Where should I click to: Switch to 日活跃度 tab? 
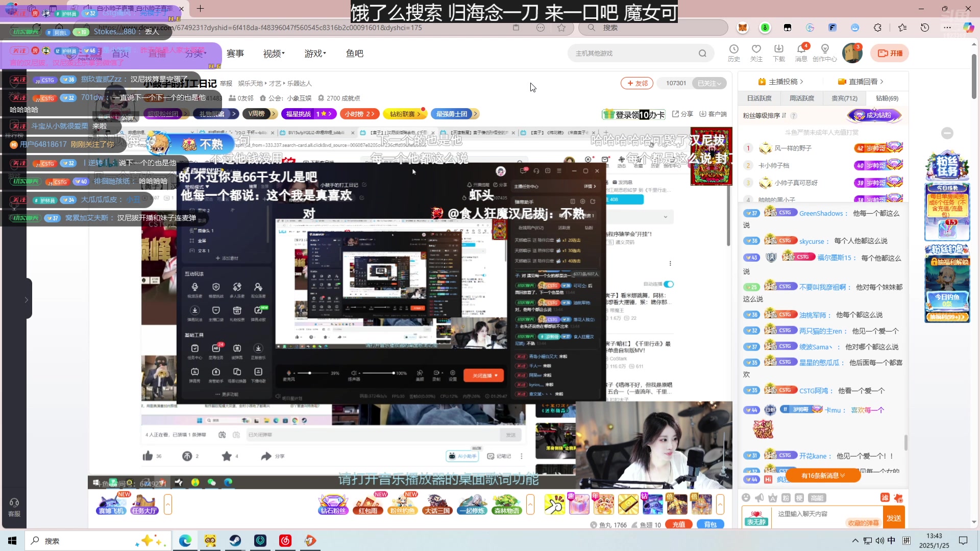(x=759, y=98)
